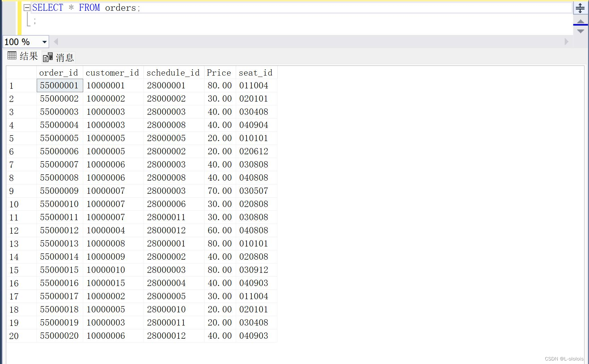The image size is (589, 364).
Task: Select seat_id cell 030912
Action: pyautogui.click(x=256, y=270)
